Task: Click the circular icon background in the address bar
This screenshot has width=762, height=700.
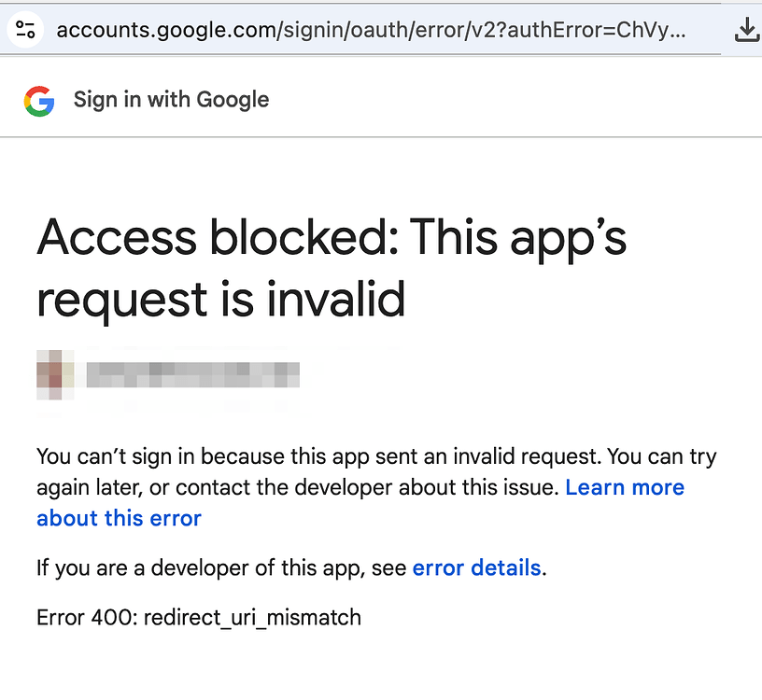Action: click(25, 29)
